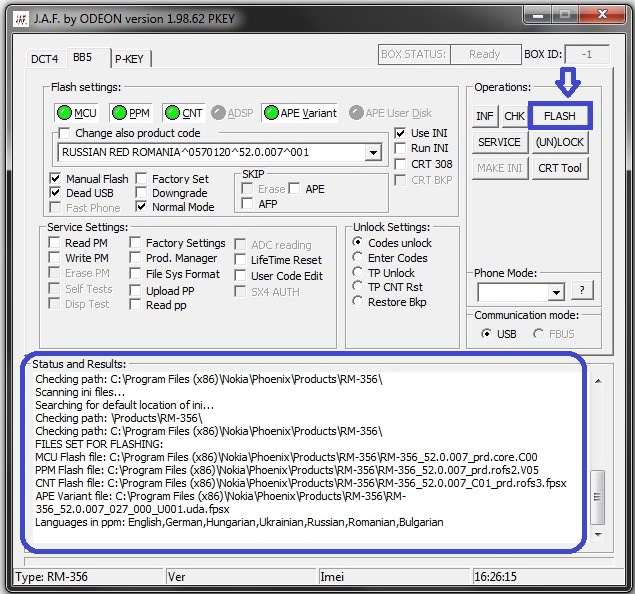Check the Upload PP option
Viewport: 635px width, 594px height.
tap(135, 291)
